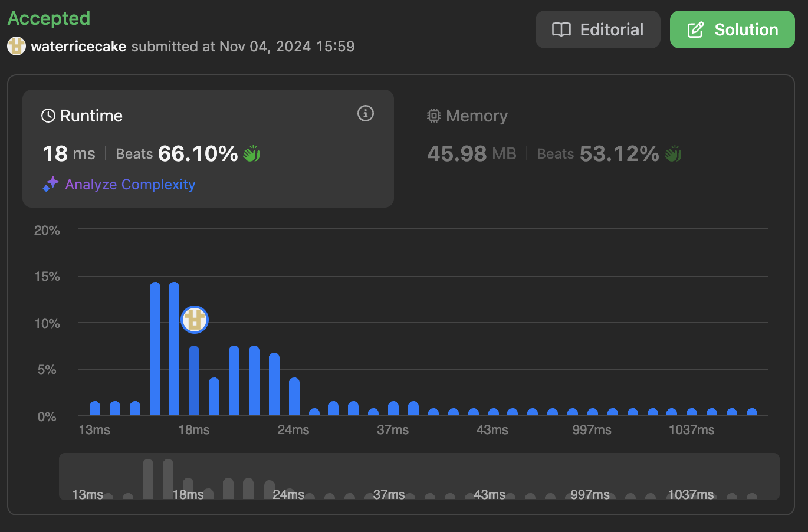
Task: Select the Runtime stats panel
Action: tap(208, 149)
